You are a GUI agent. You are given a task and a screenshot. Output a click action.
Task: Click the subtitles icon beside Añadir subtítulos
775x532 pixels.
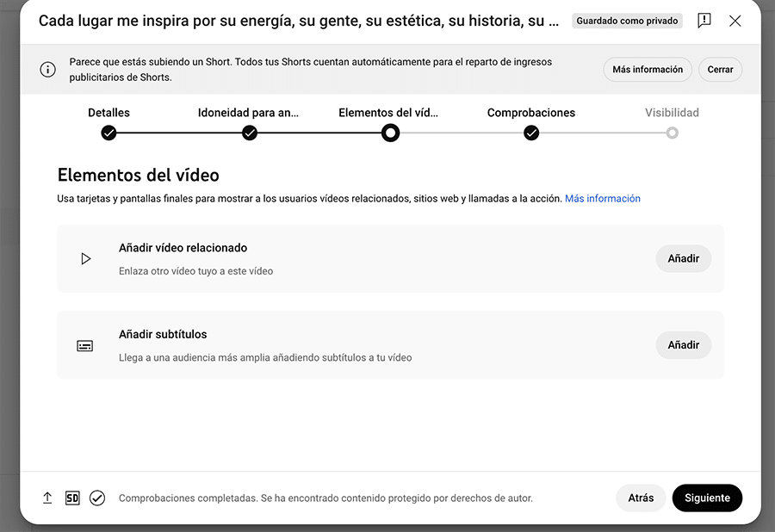[x=85, y=344]
